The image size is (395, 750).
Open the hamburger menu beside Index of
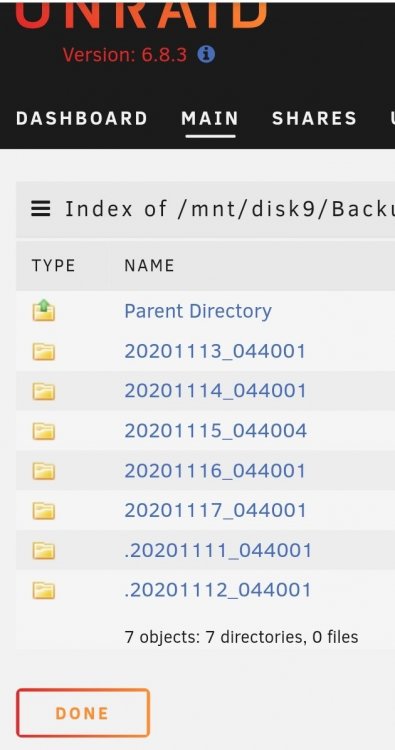[41, 209]
